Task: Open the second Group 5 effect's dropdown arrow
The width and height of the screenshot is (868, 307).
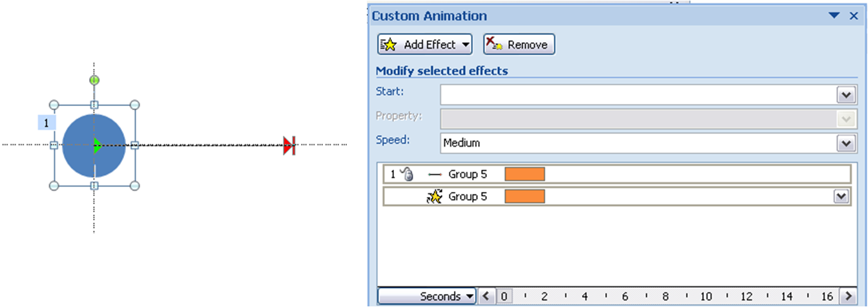Action: point(840,196)
